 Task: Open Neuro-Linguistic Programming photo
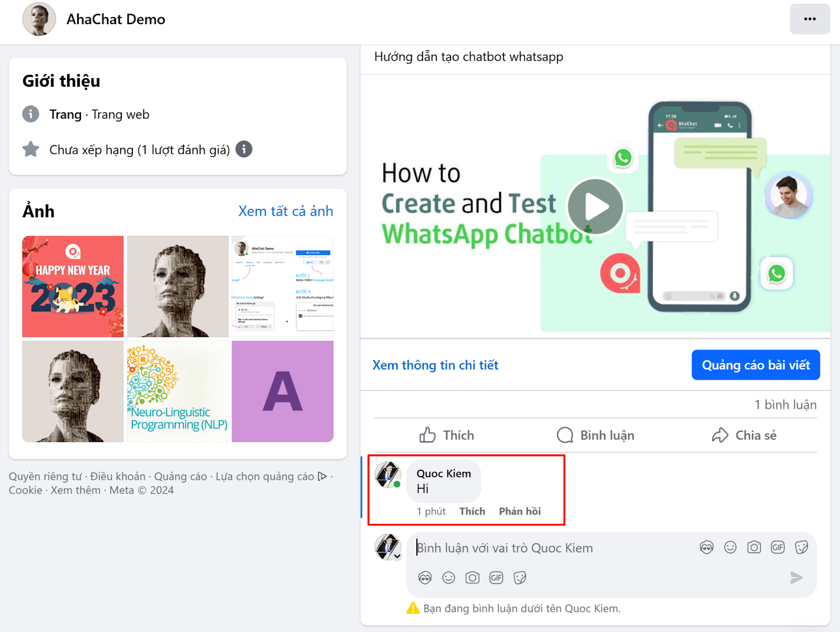(x=178, y=391)
